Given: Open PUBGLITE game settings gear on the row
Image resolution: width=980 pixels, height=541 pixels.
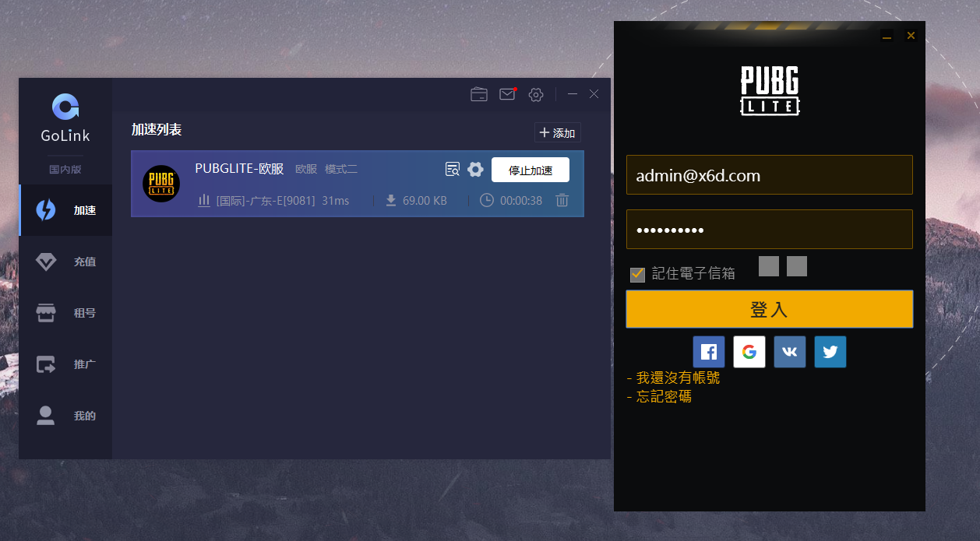Looking at the screenshot, I should [475, 169].
